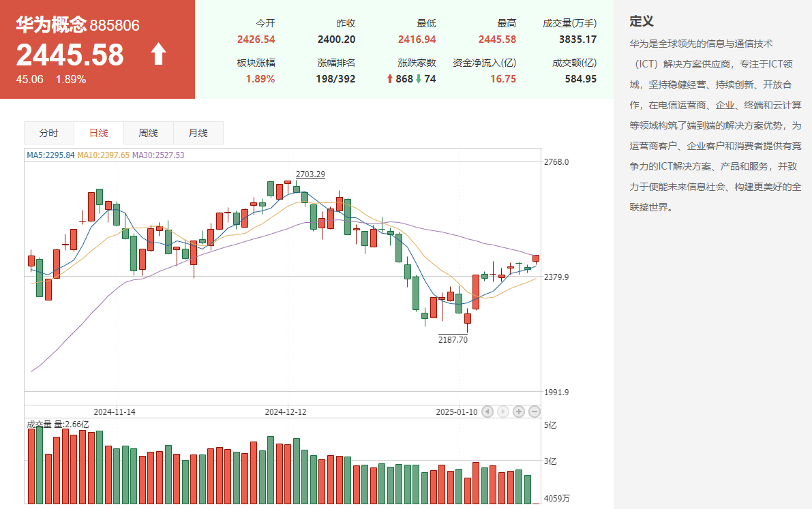Image resolution: width=812 pixels, height=509 pixels.
Task: Click the MA5:2295.84 legend label
Action: [50, 155]
